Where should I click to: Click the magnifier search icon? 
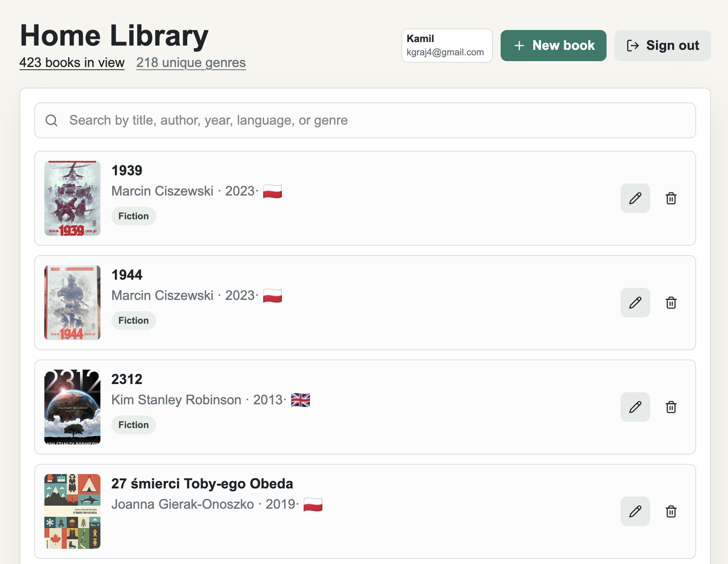pos(51,120)
